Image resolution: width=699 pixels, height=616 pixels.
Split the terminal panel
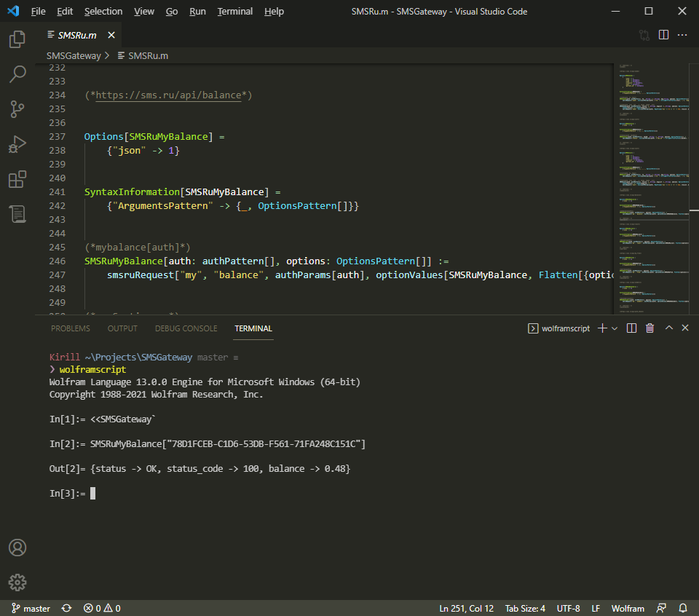631,328
